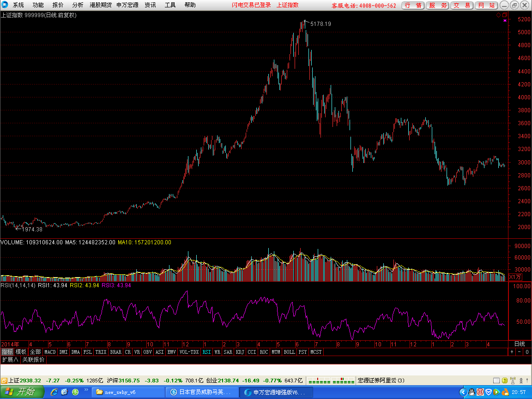Click the 服务 button
Image resolution: width=532 pixels, height=399 pixels.
pyautogui.click(x=438, y=6)
